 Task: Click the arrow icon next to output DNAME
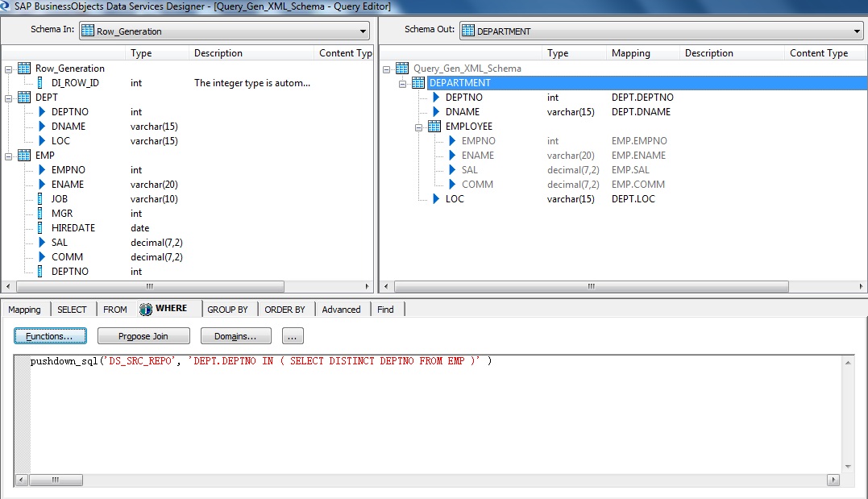(436, 112)
